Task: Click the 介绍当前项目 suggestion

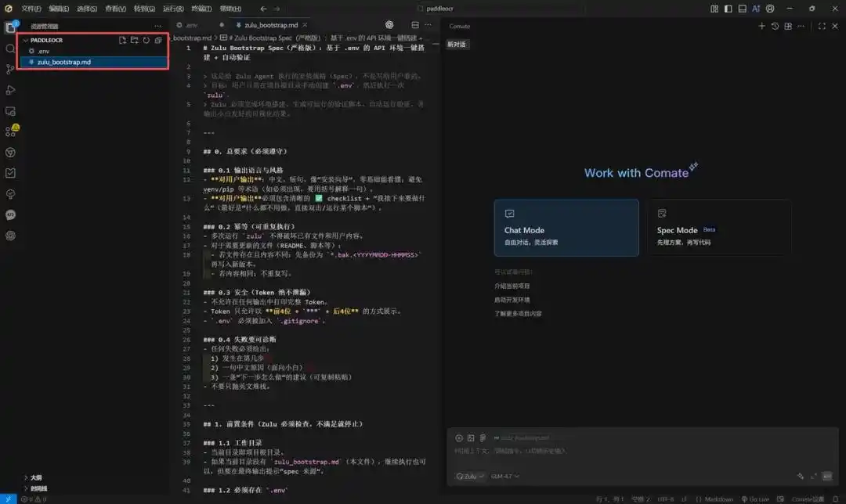Action: click(512, 286)
